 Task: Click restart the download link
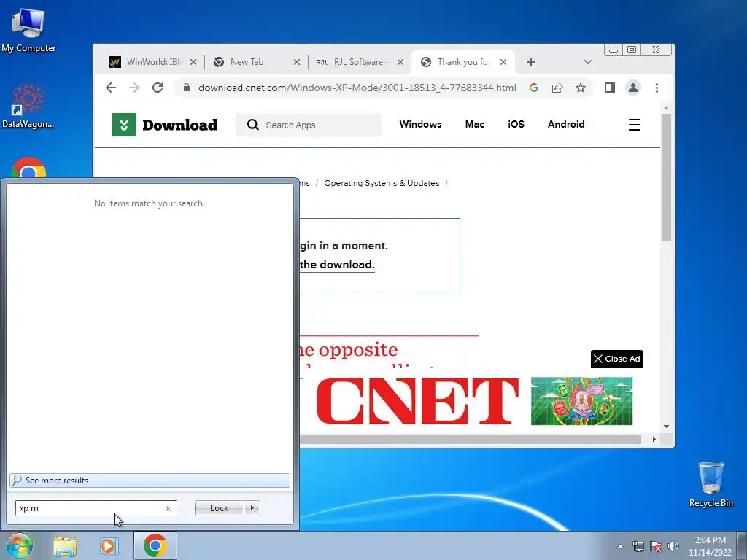[x=337, y=265]
